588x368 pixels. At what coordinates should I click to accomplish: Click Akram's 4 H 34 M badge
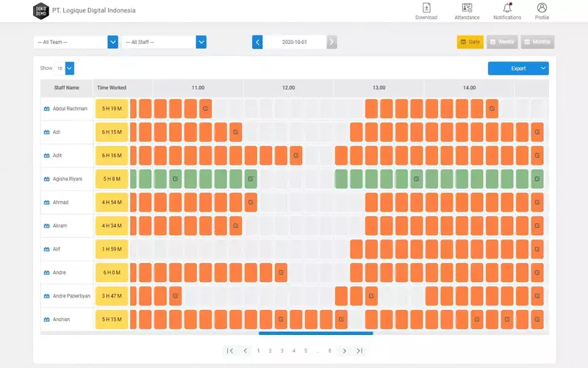[x=112, y=226]
